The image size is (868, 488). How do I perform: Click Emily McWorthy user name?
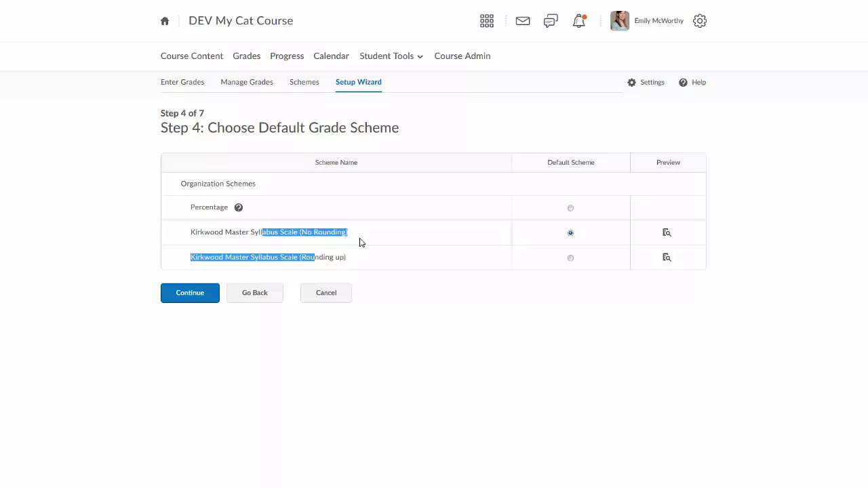tap(659, 21)
